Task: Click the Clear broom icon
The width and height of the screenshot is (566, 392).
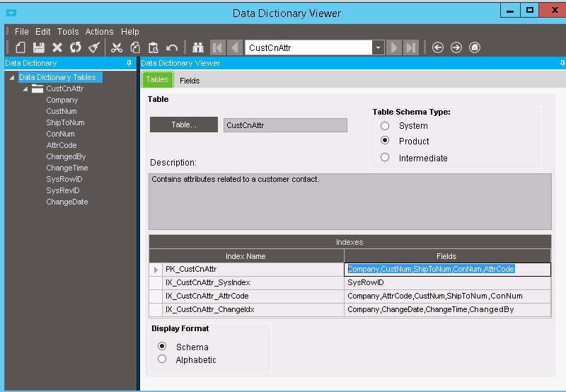Action: tap(94, 47)
